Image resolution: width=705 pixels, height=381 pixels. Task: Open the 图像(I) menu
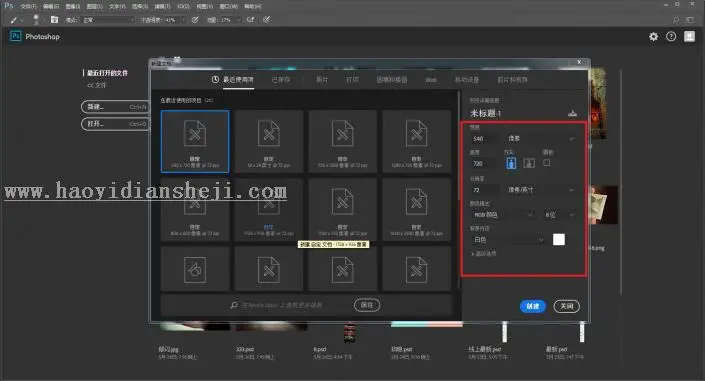point(73,6)
